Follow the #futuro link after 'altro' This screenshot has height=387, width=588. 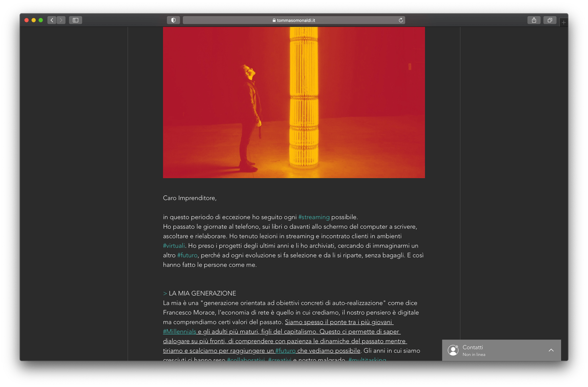click(x=187, y=255)
